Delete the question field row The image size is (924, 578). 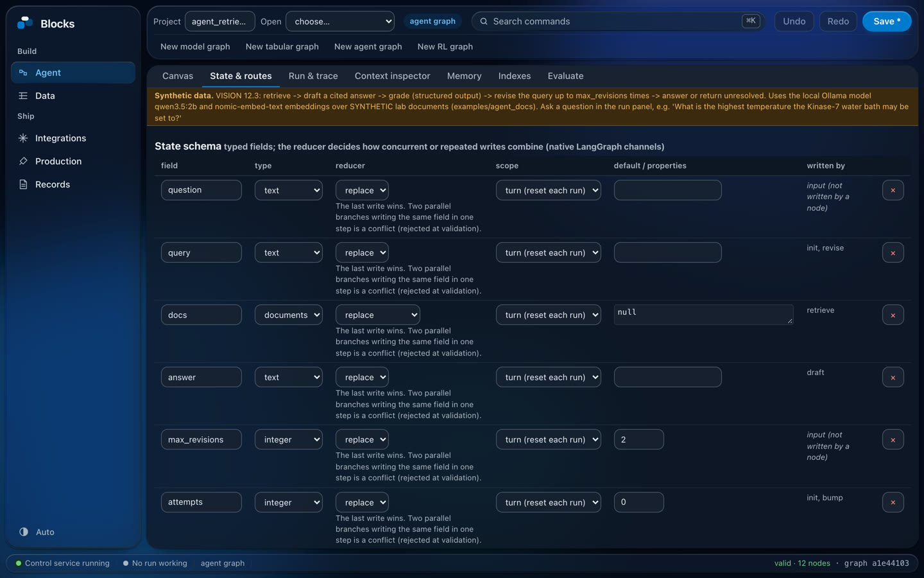[893, 190]
